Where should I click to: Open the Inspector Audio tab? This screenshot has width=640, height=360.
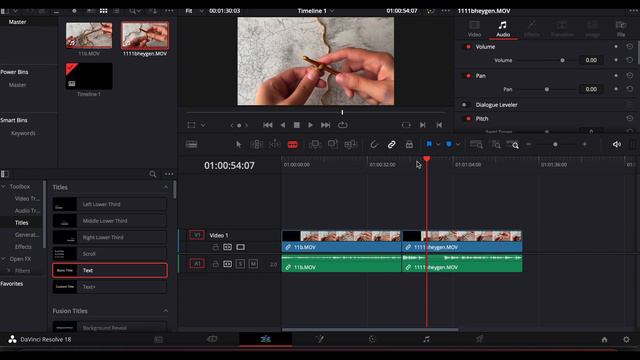pos(503,29)
